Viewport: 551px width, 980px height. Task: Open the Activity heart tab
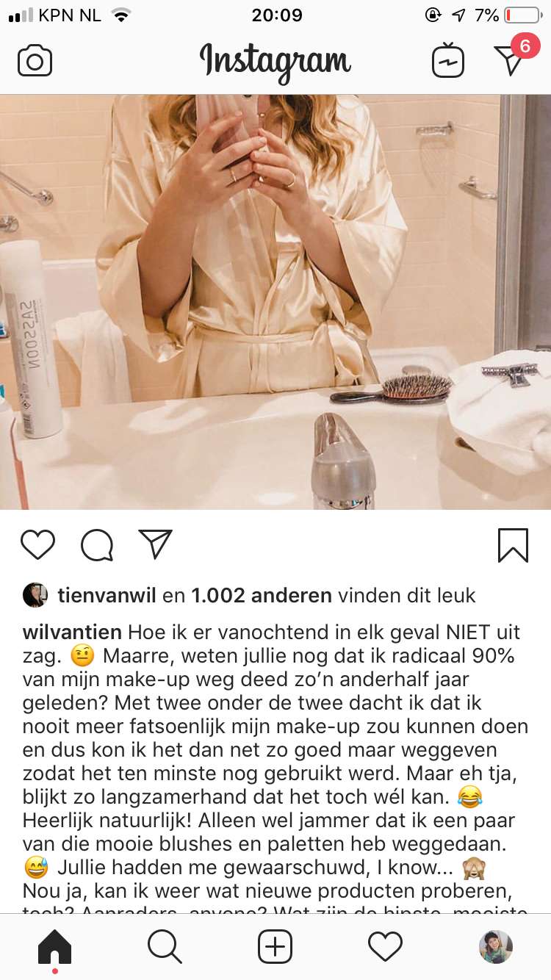(x=386, y=947)
